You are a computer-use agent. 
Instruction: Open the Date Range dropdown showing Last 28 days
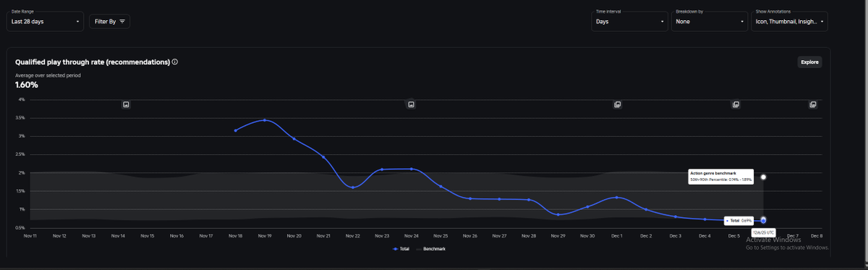[46, 21]
